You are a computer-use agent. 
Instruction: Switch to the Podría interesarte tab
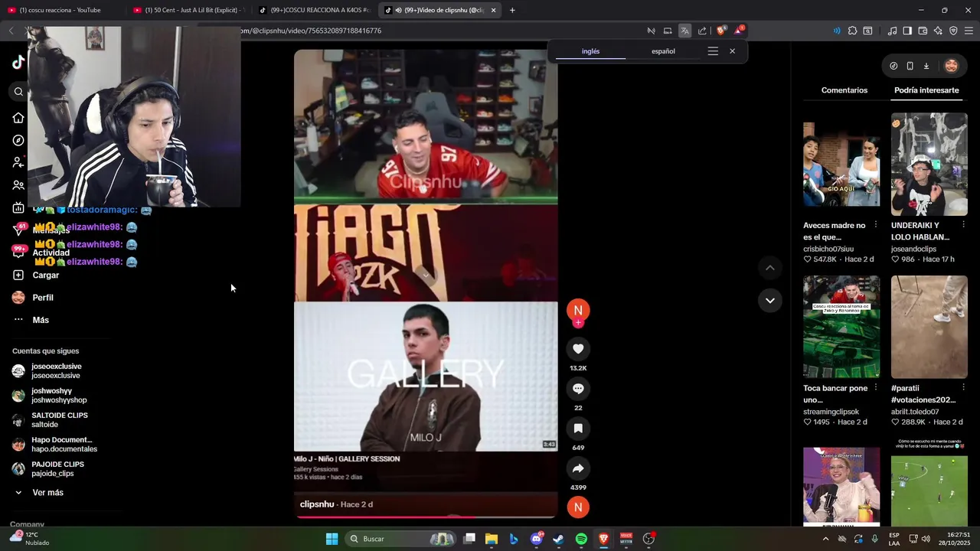coord(926,90)
